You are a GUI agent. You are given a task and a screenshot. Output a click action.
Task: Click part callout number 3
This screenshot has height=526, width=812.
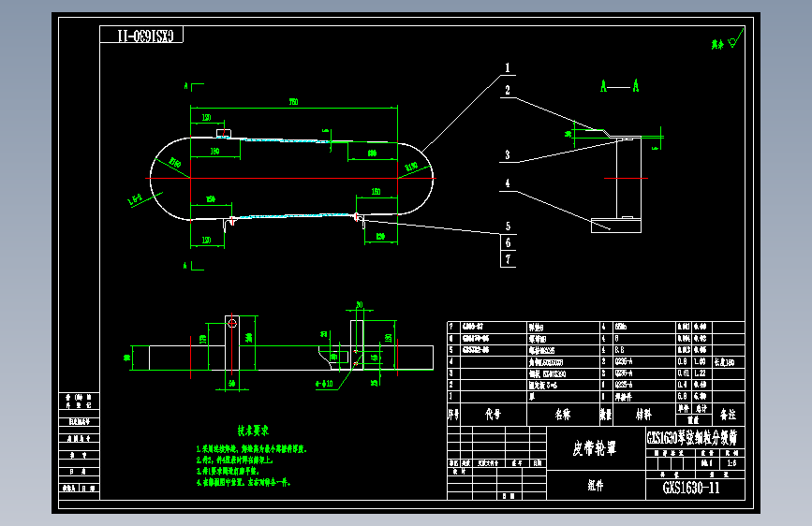(x=508, y=154)
